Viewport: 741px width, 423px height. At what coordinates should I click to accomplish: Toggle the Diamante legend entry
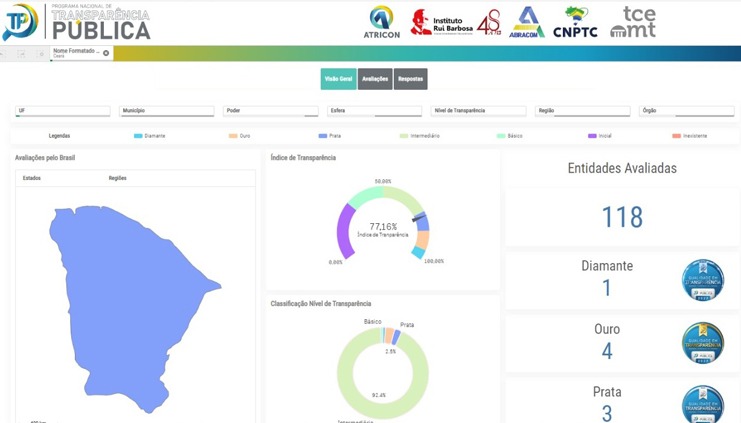(x=149, y=136)
